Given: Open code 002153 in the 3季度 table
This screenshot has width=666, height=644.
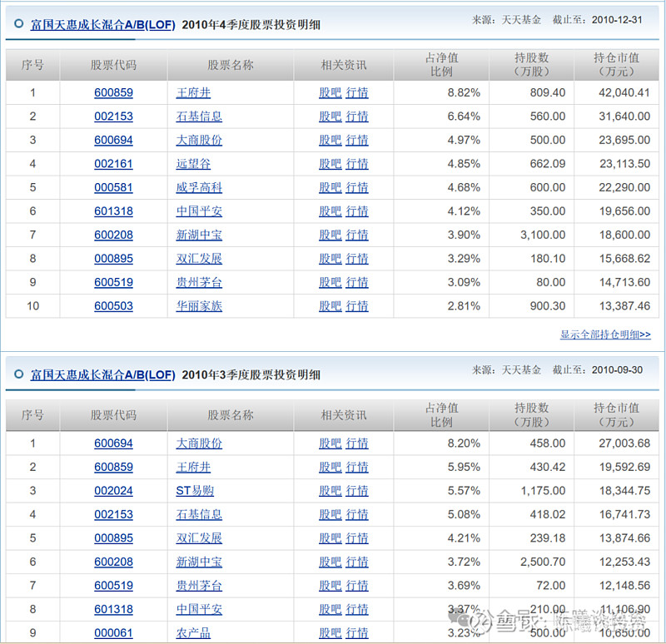Looking at the screenshot, I should 113,514.
